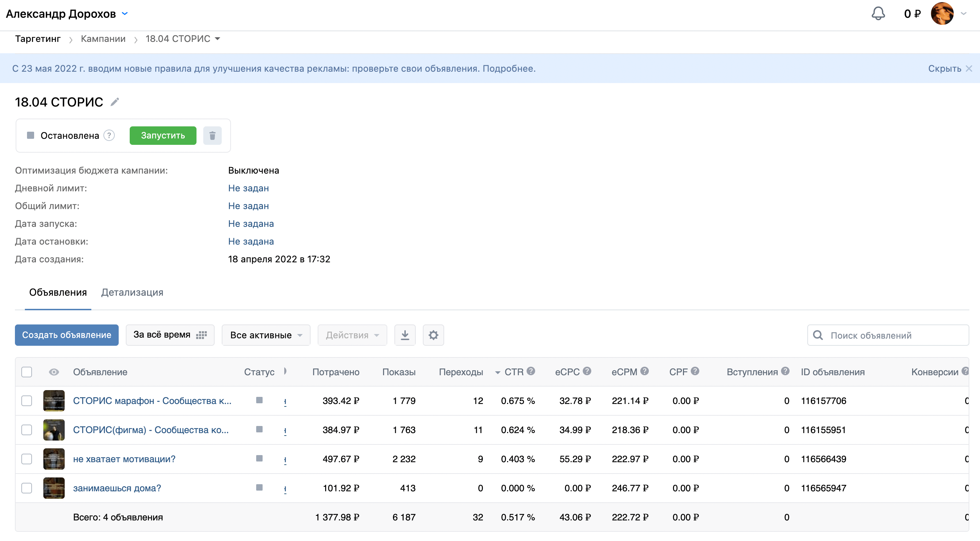The width and height of the screenshot is (980, 541).
Task: Select checkbox for занимаешься дома? ad
Action: point(27,488)
